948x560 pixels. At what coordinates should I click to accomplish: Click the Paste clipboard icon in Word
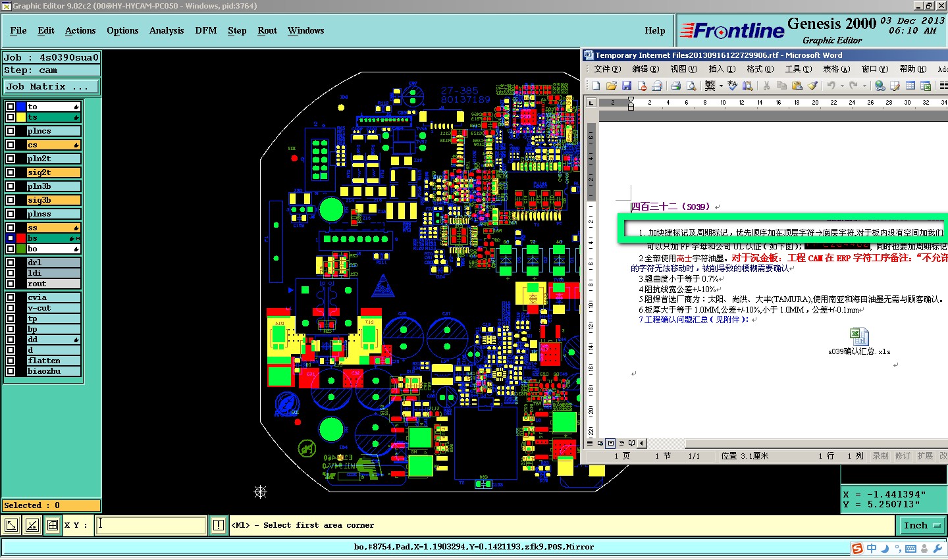[x=797, y=86]
